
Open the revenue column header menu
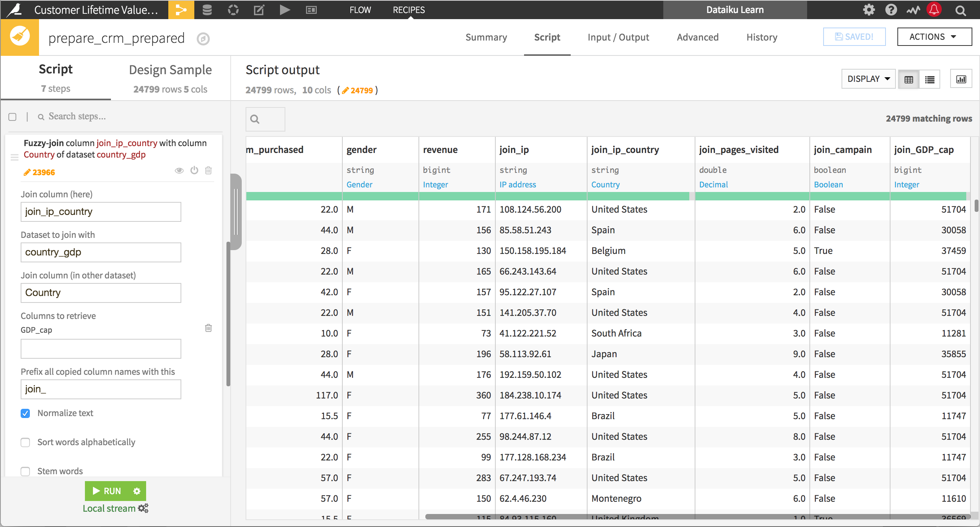[x=440, y=150]
